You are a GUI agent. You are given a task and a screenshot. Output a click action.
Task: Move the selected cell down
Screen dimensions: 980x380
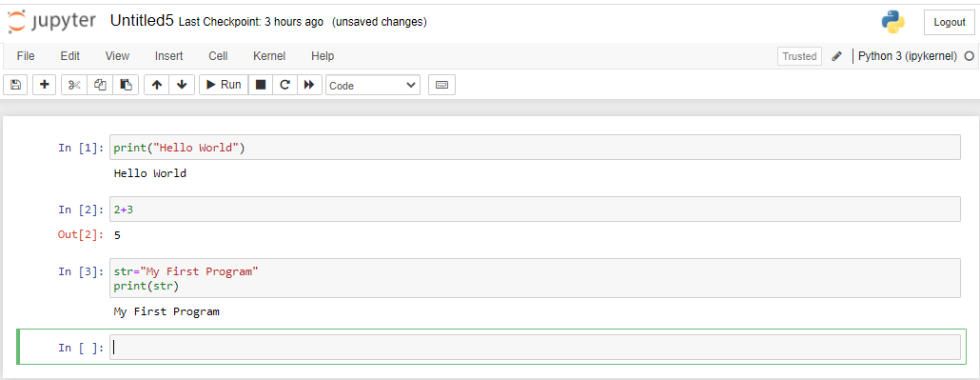tap(182, 85)
